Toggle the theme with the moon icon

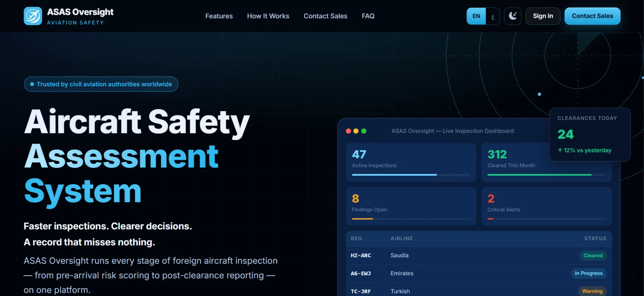click(513, 16)
